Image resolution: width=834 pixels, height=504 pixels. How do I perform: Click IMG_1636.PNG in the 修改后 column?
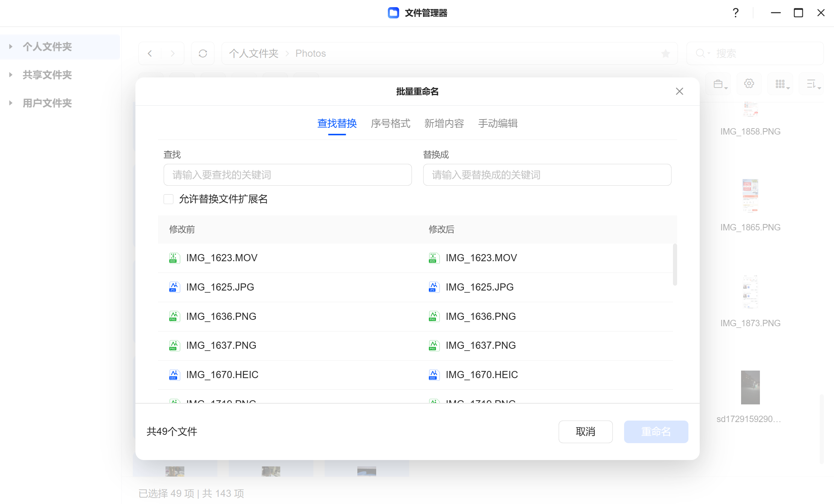coord(481,316)
